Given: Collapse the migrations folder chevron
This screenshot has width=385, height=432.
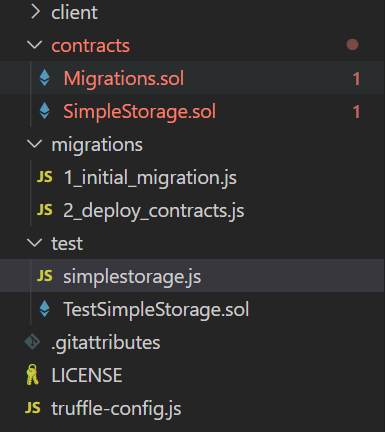Looking at the screenshot, I should coord(35,144).
